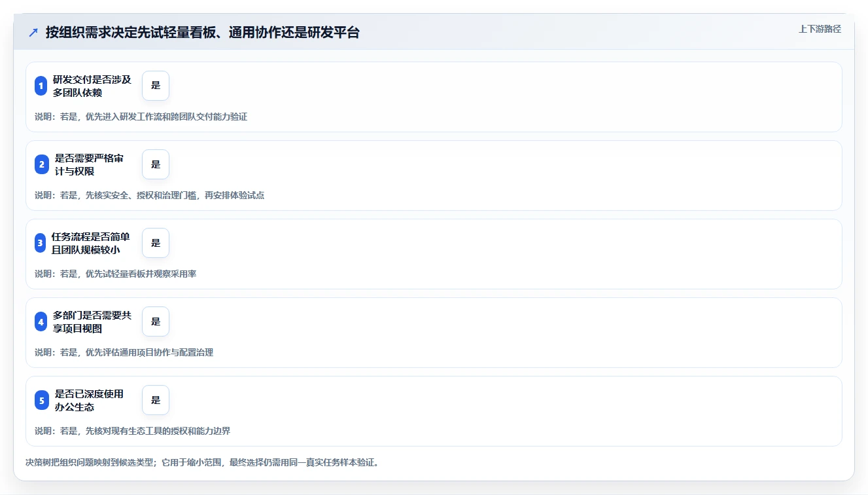This screenshot has height=495, width=868.
Task: Click step badge 5 for 办公生态
Action: pyautogui.click(x=41, y=400)
